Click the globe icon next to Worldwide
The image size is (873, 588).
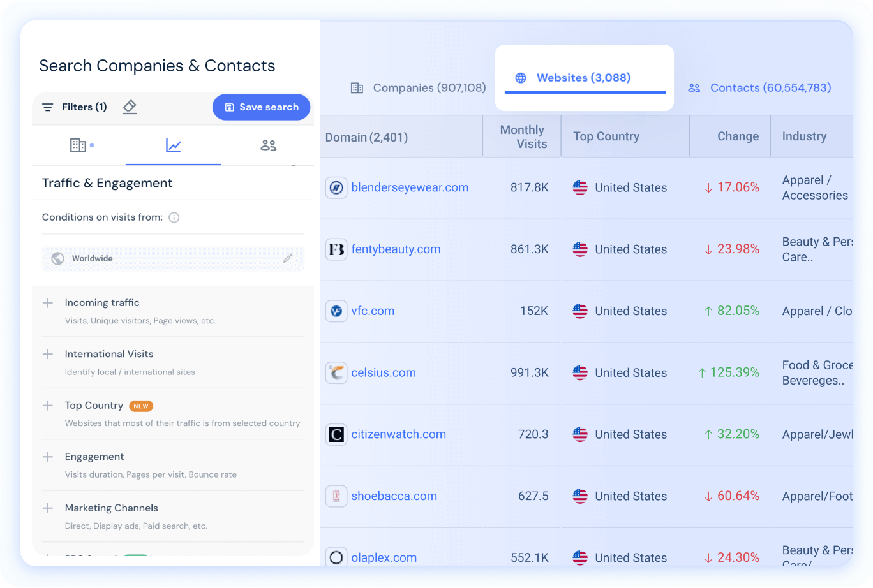pyautogui.click(x=58, y=258)
